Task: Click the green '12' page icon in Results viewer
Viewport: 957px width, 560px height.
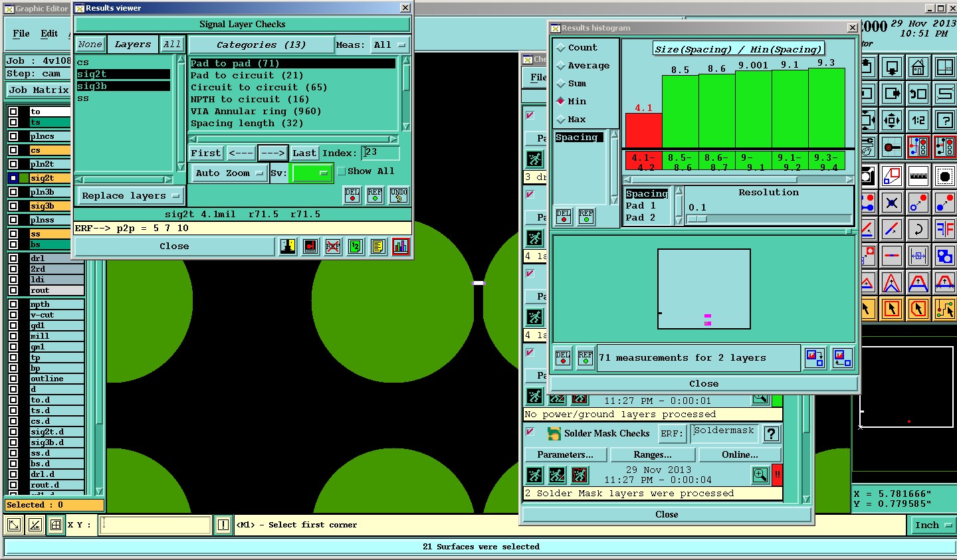Action: (356, 246)
